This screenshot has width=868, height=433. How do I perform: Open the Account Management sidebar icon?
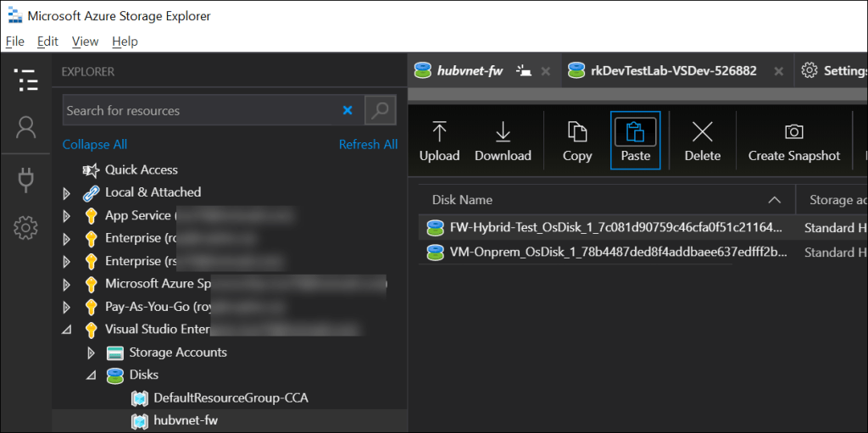(x=26, y=128)
